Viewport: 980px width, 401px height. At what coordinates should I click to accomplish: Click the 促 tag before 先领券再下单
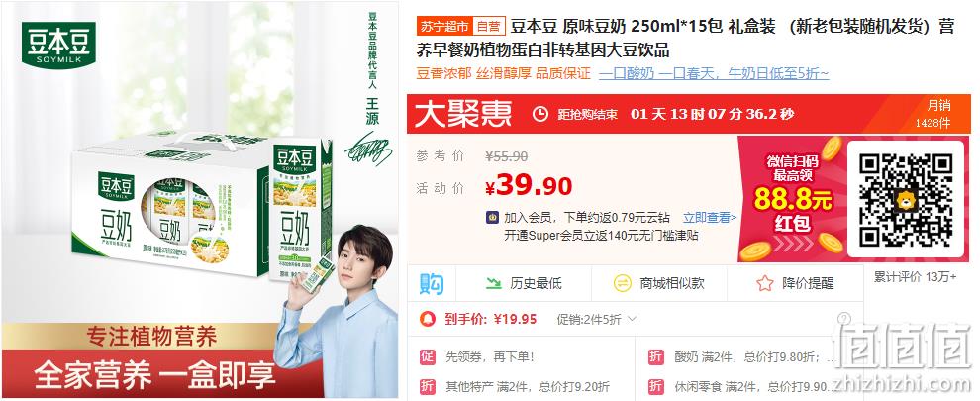[428, 357]
